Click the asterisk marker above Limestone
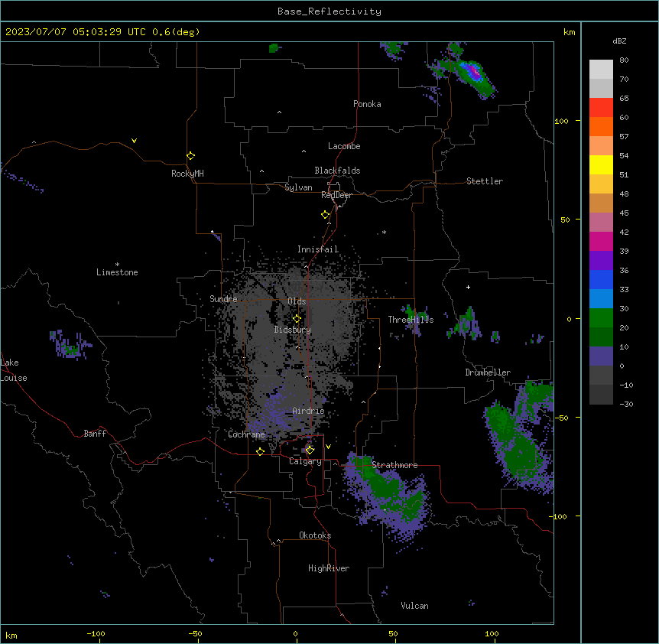The height and width of the screenshot is (644, 659). (117, 265)
